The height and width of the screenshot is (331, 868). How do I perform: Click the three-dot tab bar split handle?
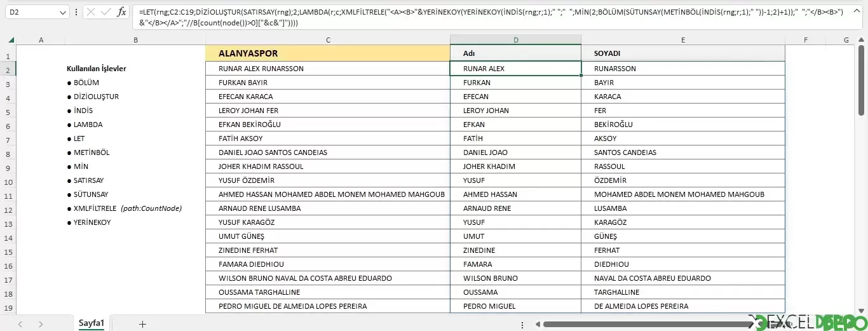522,324
